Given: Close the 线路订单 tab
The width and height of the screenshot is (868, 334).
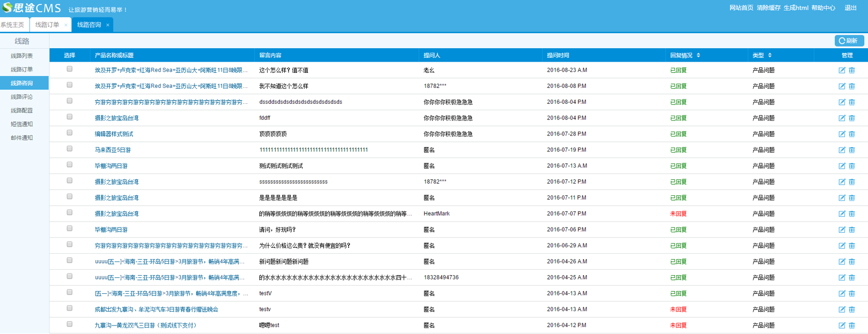Looking at the screenshot, I should click(x=66, y=25).
